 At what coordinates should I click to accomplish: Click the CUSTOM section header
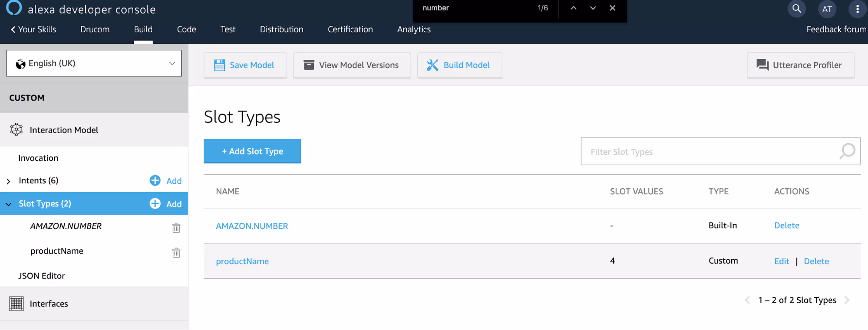click(27, 98)
